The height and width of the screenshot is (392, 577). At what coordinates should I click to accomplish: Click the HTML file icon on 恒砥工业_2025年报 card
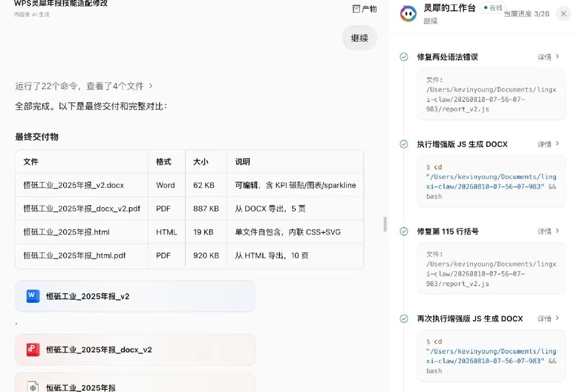(33, 387)
